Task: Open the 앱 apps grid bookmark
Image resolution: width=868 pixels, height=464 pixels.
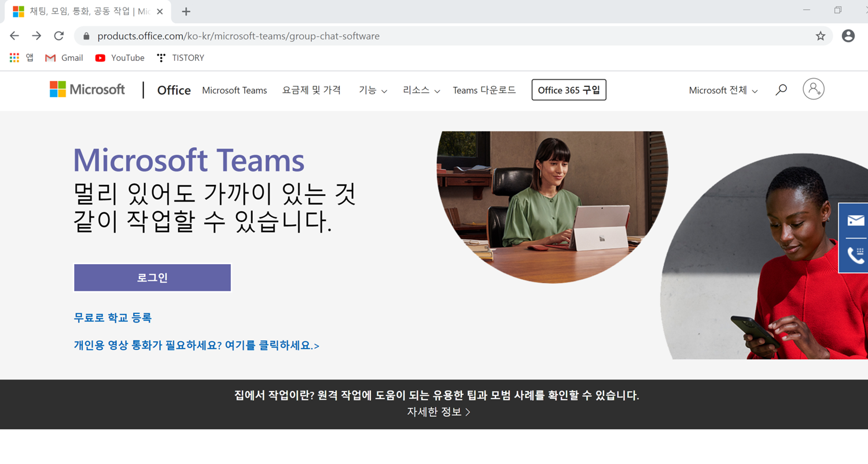Action: click(x=21, y=58)
